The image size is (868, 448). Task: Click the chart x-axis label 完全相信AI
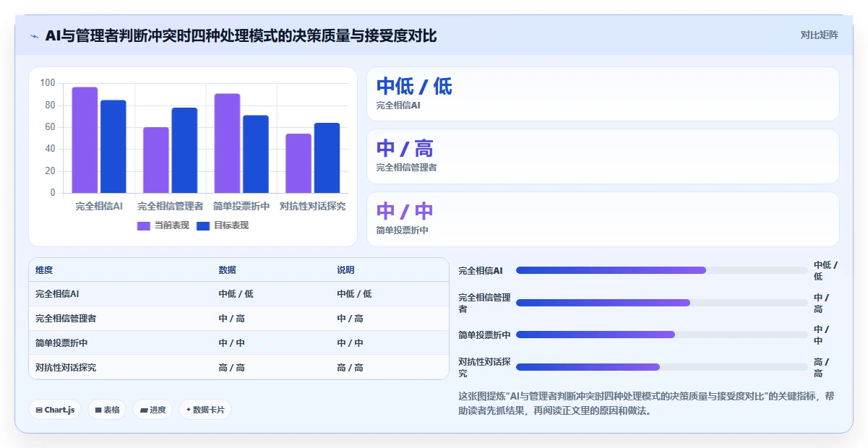click(99, 207)
